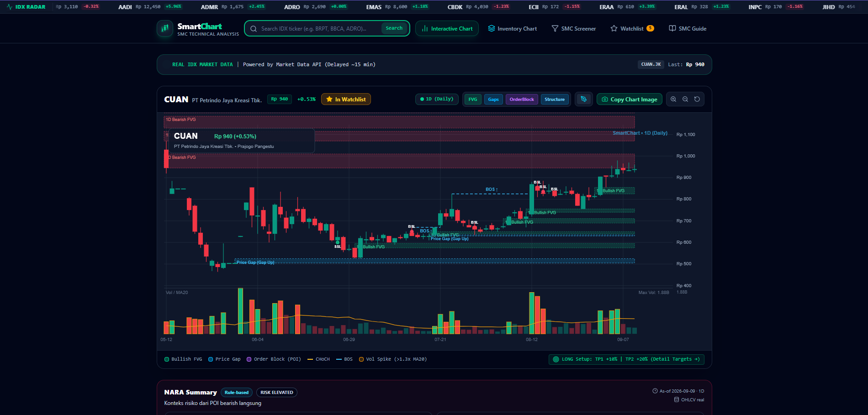This screenshot has width=868, height=415.
Task: Click the star icon on In Watchlist
Action: pos(329,99)
